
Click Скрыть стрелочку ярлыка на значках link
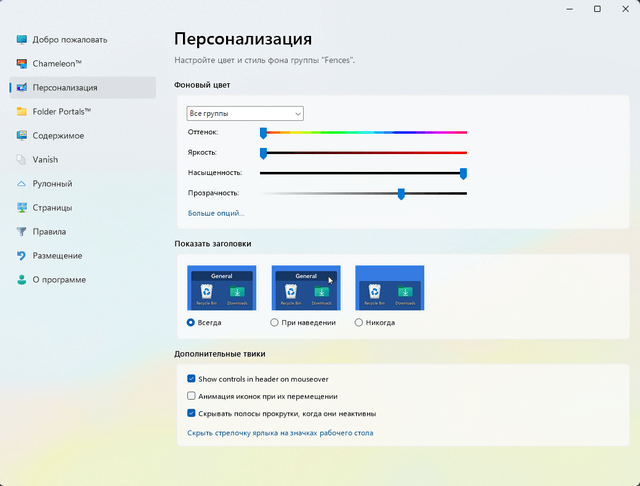pyautogui.click(x=280, y=433)
